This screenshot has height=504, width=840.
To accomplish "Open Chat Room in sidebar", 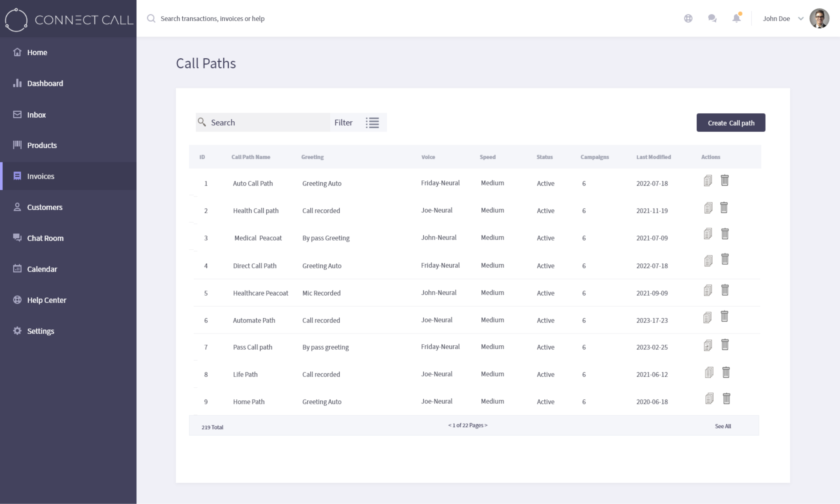I will [x=68, y=238].
